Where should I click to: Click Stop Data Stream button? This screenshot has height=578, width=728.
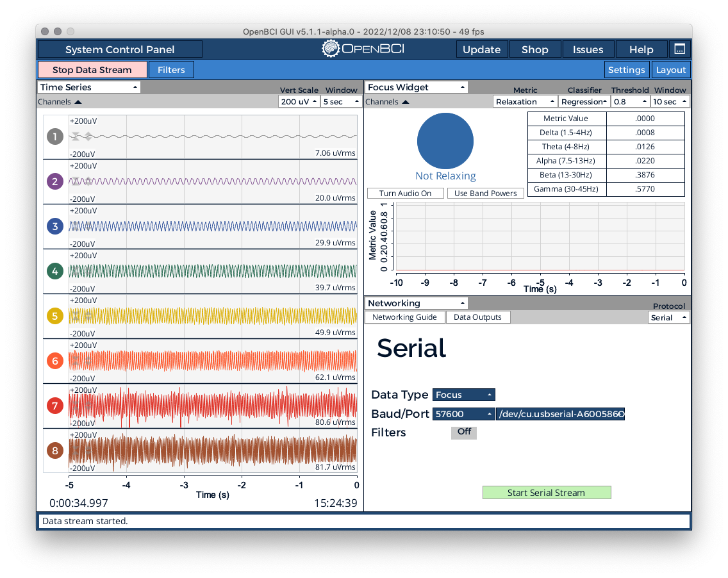tap(92, 70)
